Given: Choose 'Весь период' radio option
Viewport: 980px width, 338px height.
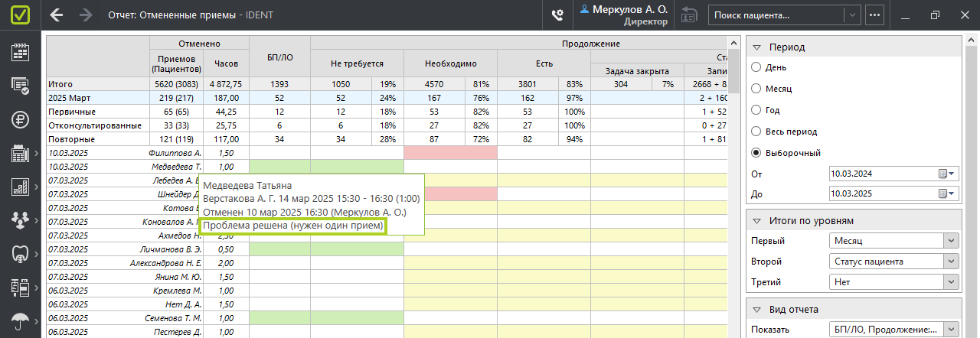Looking at the screenshot, I should pos(756,132).
